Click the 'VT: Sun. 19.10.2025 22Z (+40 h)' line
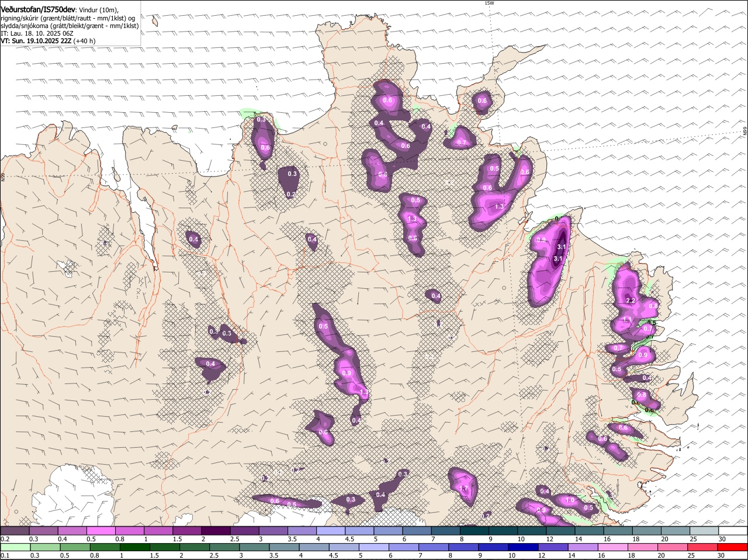The height and width of the screenshot is (560, 748). coord(48,41)
